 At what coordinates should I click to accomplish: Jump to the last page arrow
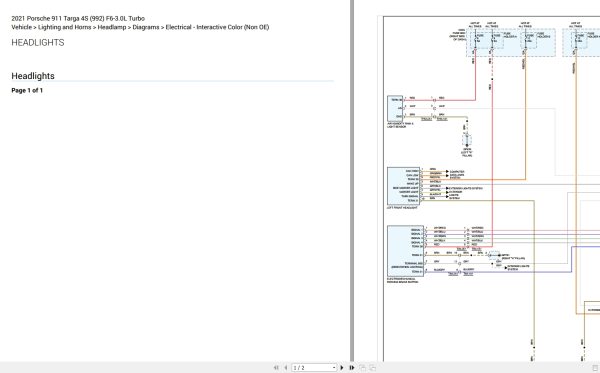pos(352,368)
